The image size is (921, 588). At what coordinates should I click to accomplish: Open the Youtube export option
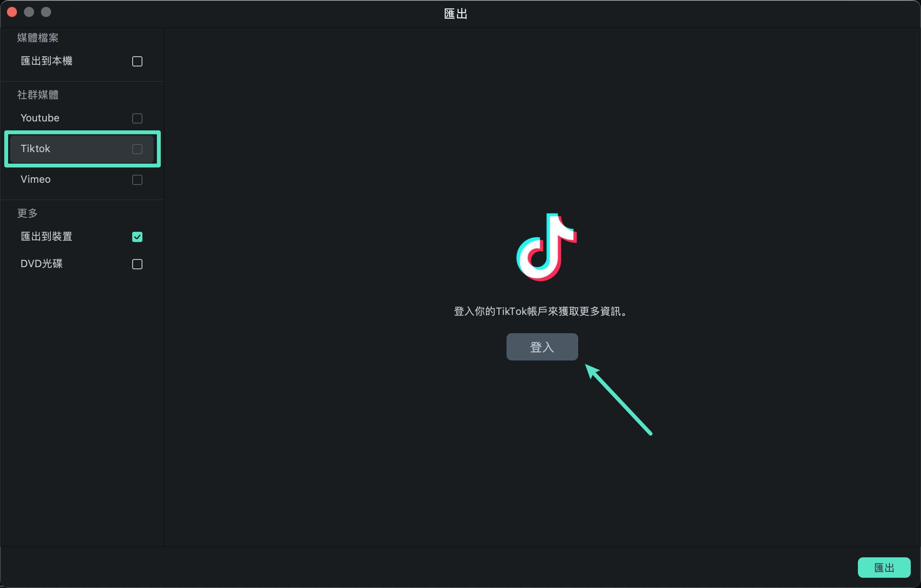[x=40, y=118]
